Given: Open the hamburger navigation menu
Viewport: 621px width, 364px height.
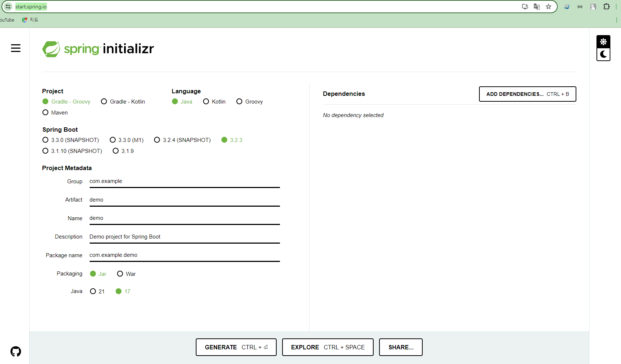Looking at the screenshot, I should 16,48.
